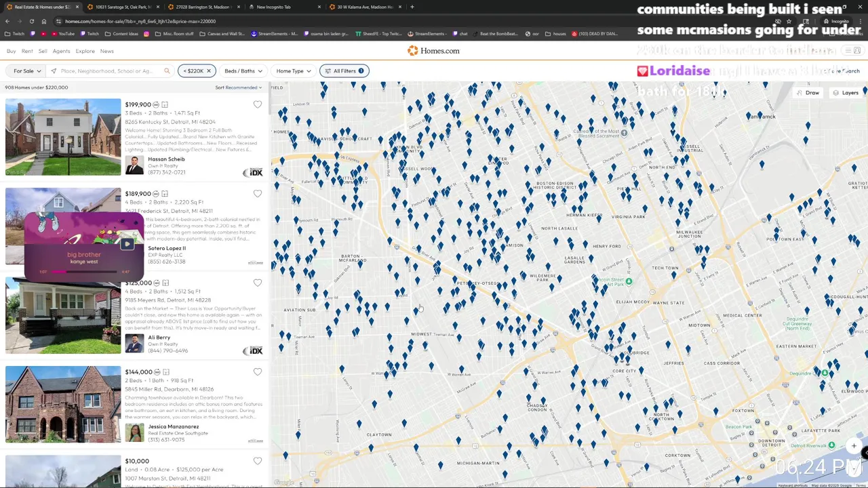Open the News menu item
This screenshot has width=868, height=488.
pyautogui.click(x=107, y=51)
